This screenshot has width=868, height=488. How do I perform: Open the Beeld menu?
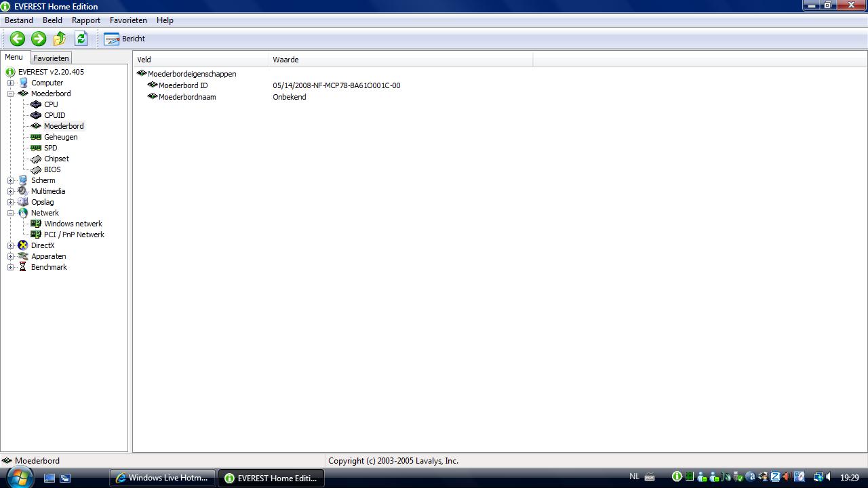[52, 20]
